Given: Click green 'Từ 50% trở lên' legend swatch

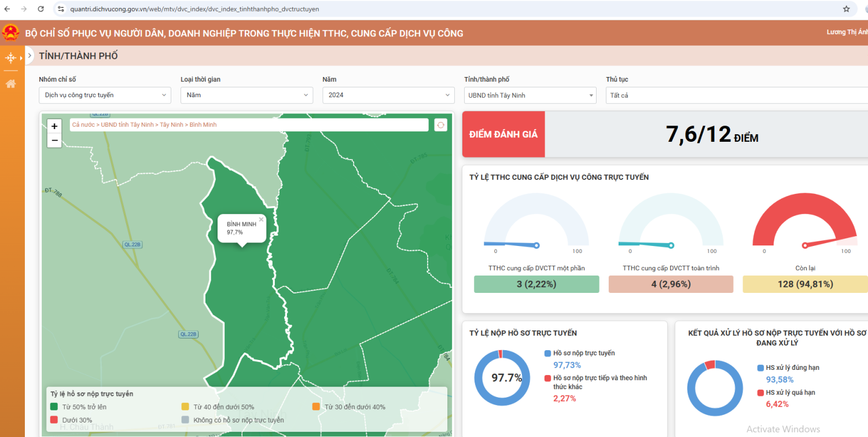Looking at the screenshot, I should click(54, 407).
